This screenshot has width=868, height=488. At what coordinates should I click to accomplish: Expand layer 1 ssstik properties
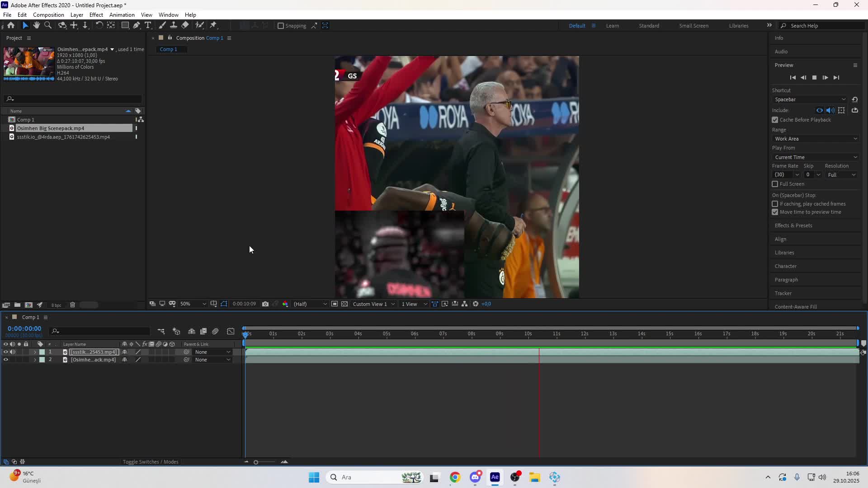tap(34, 352)
